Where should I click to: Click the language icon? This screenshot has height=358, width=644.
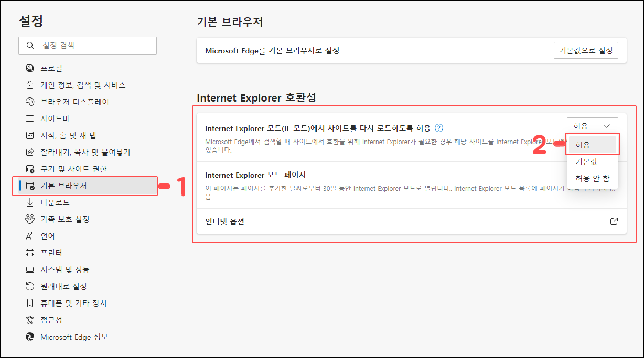[x=30, y=236]
